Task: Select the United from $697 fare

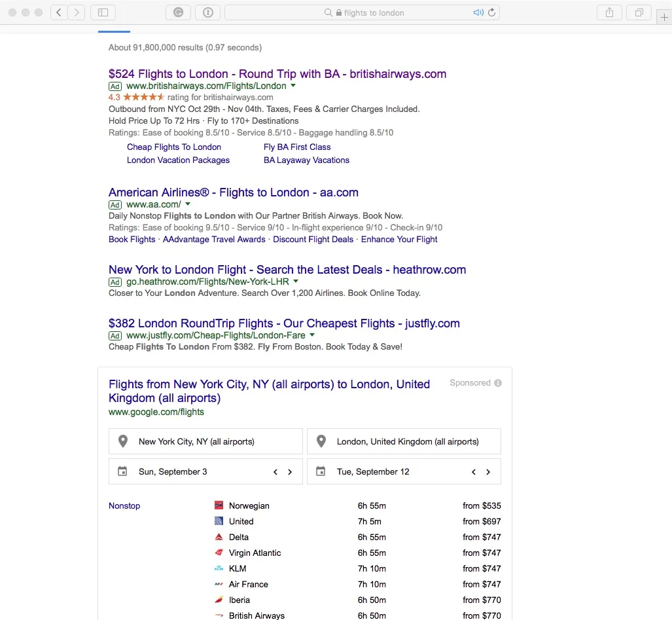Action: [x=482, y=521]
